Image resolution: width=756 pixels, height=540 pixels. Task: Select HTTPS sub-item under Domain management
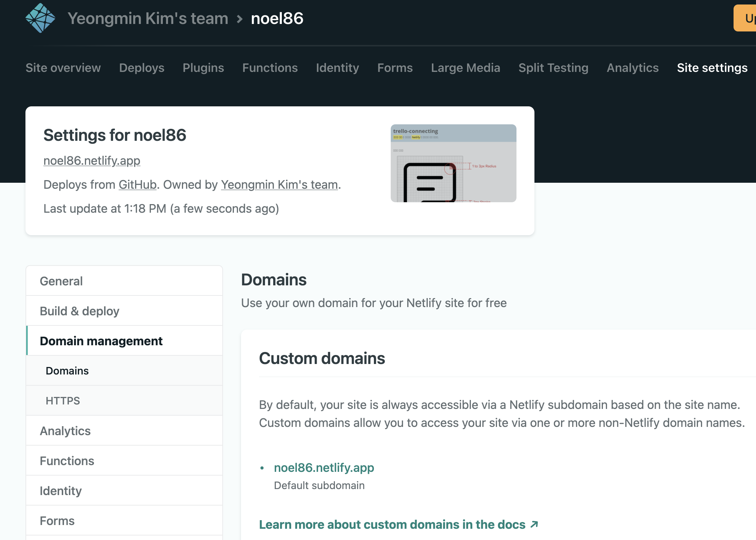point(63,401)
